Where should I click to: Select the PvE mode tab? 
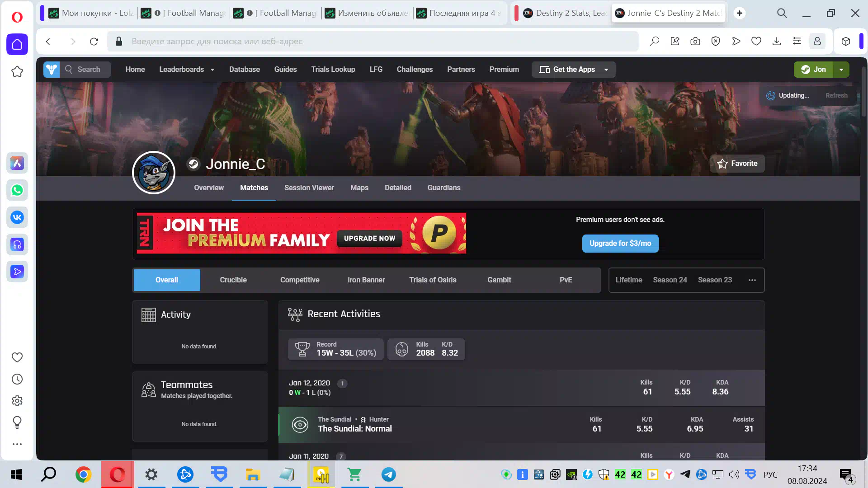click(x=566, y=280)
